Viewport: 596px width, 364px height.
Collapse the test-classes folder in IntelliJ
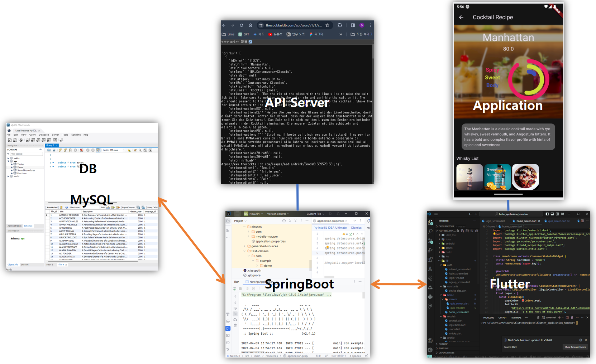pyautogui.click(x=245, y=251)
